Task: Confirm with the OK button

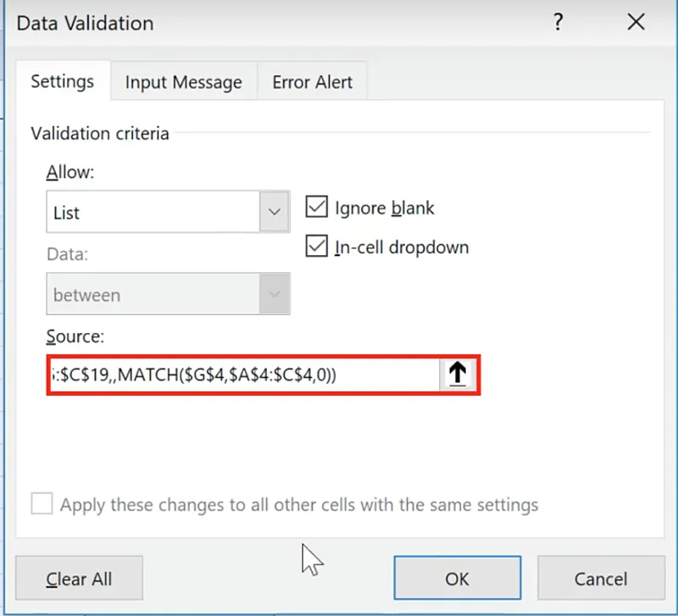Action: tap(457, 579)
